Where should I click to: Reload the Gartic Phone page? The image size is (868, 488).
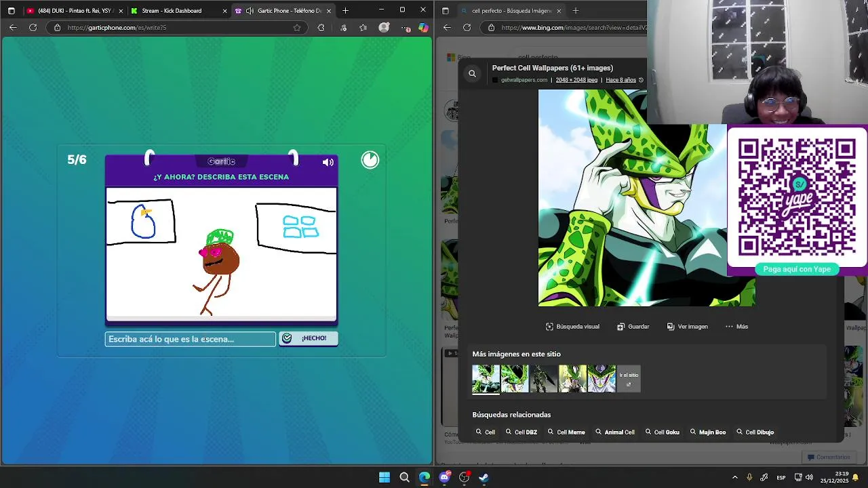(33, 28)
